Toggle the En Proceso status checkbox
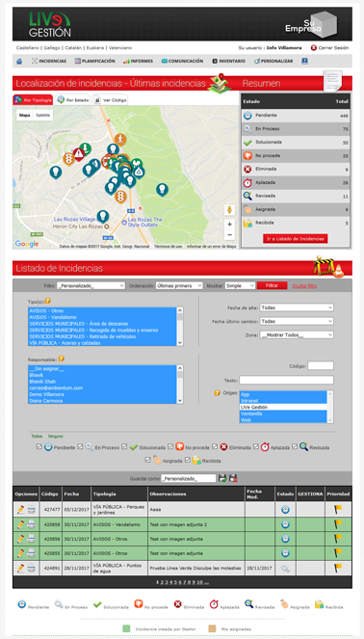 pos(80,446)
